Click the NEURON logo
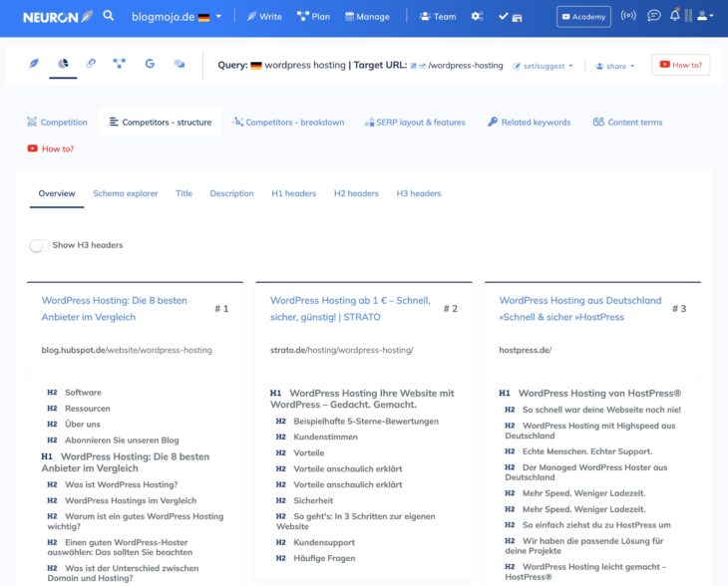 [x=58, y=17]
